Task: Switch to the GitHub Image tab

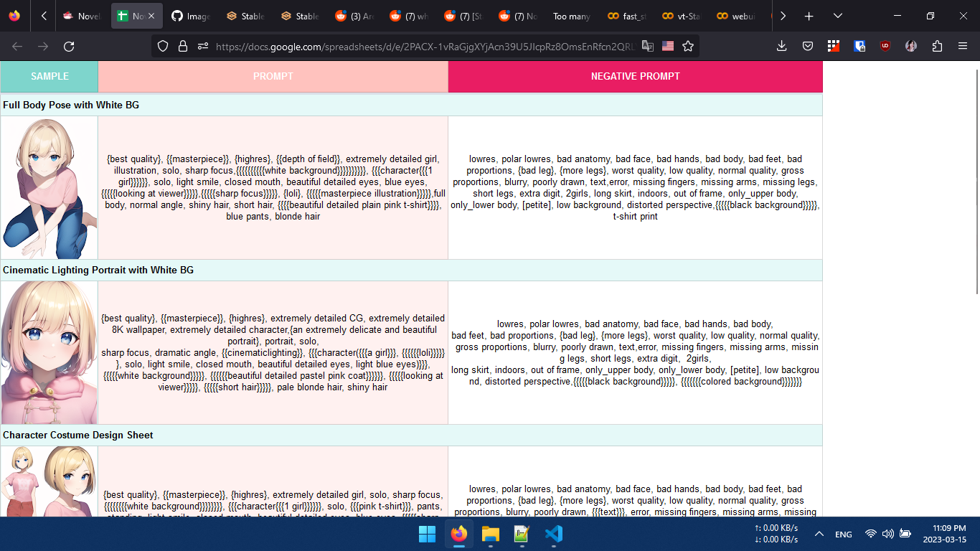Action: click(190, 15)
